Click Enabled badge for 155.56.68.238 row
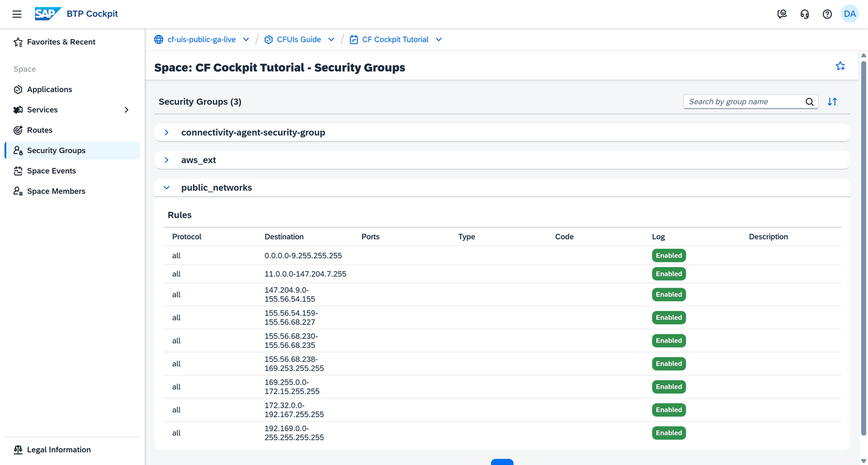The width and height of the screenshot is (868, 465). (x=669, y=364)
